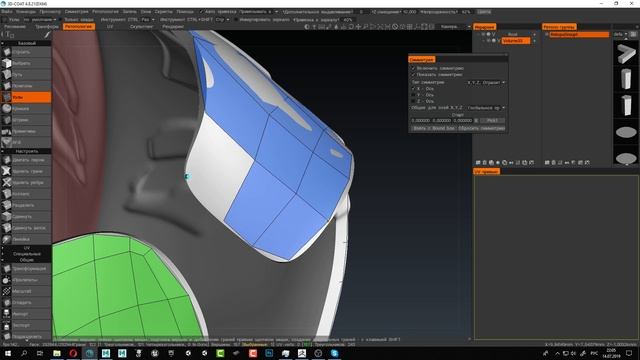Select the Удалить ребра tool
The height and width of the screenshot is (360, 640).
[26, 182]
